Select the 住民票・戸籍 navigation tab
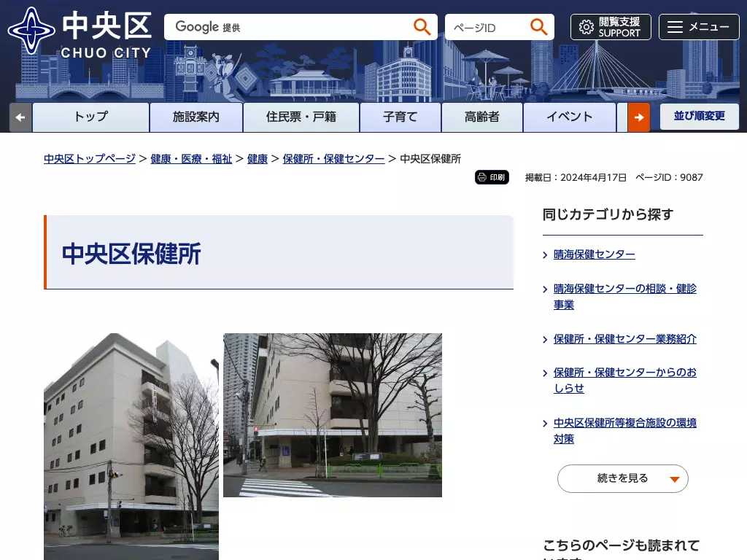 tap(301, 117)
